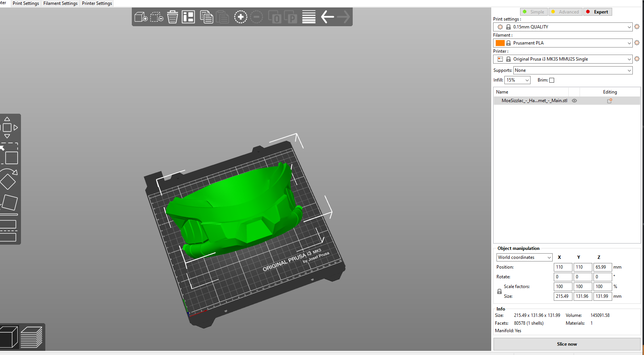Toggle visibility of the MoeSizzlac object
This screenshot has width=644, height=355.
[x=574, y=101]
